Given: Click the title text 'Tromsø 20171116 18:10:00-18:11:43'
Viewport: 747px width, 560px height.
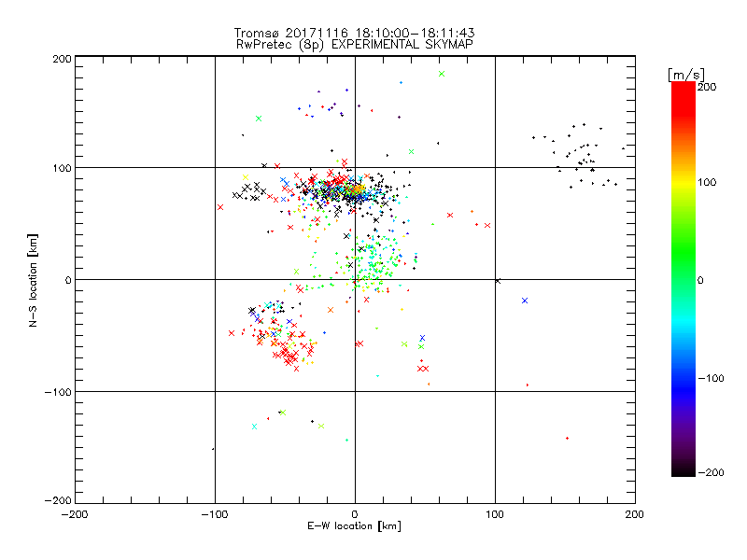Looking at the screenshot, I should coord(354,33).
